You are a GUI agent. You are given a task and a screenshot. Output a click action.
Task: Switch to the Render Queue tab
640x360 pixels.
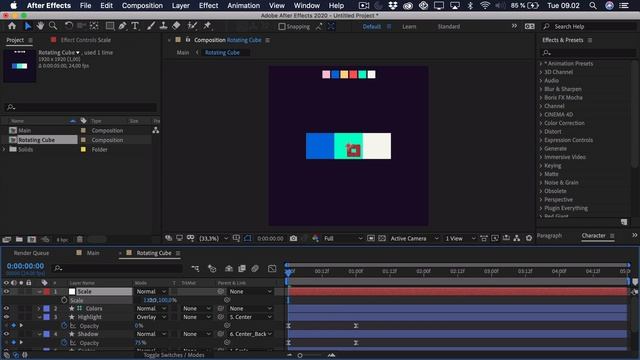(x=31, y=253)
